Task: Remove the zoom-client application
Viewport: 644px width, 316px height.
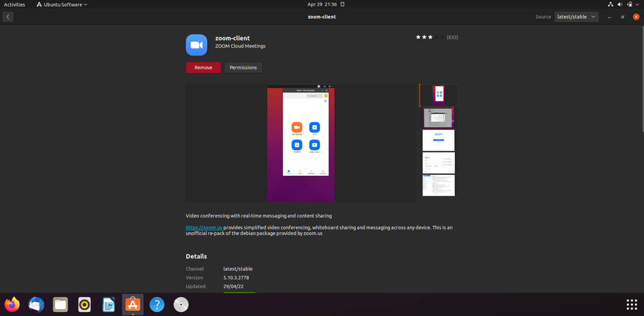Action: point(203,67)
